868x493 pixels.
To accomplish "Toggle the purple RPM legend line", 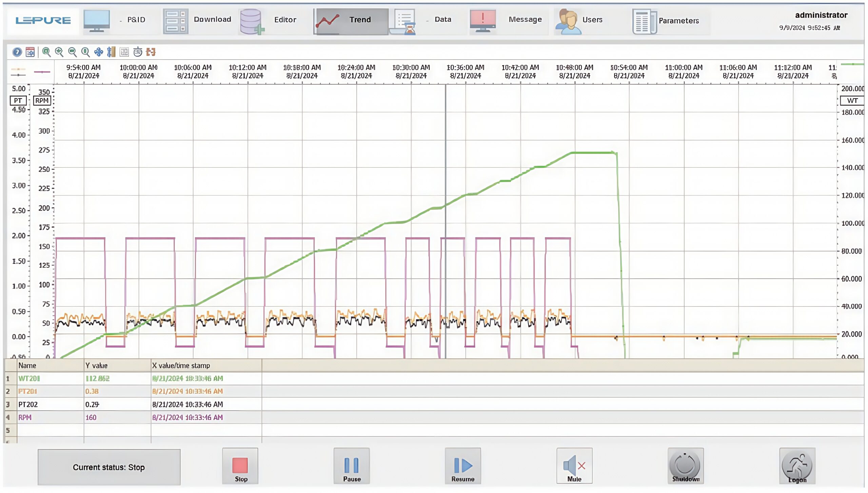I will [42, 72].
